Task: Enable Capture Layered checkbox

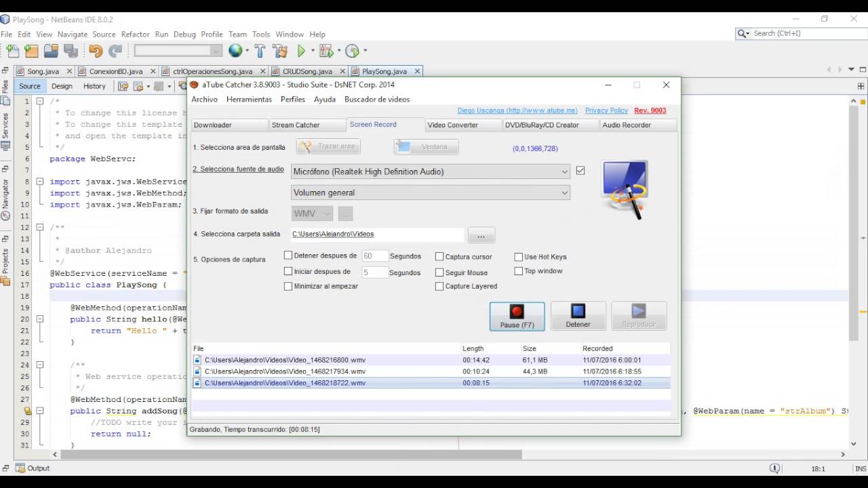Action: click(439, 286)
